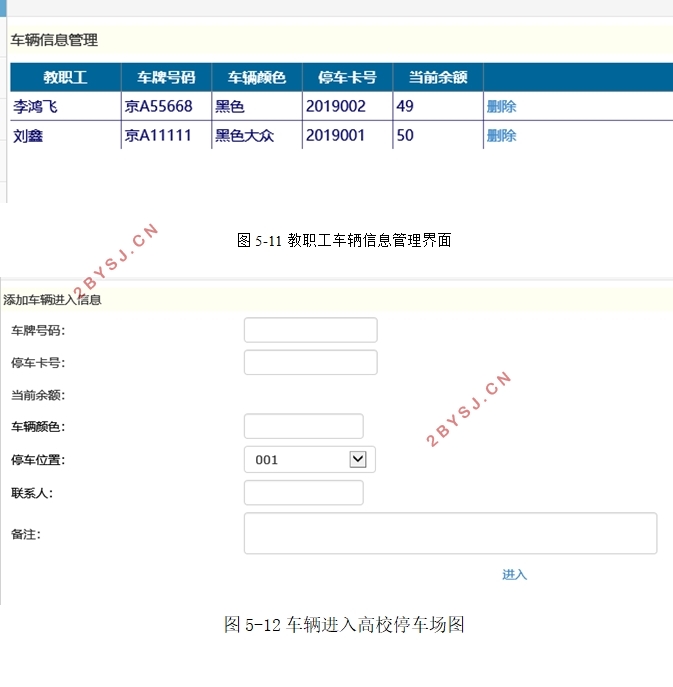Click the 进入 submit link
Image resolution: width=673 pixels, height=687 pixels.
pyautogui.click(x=514, y=574)
